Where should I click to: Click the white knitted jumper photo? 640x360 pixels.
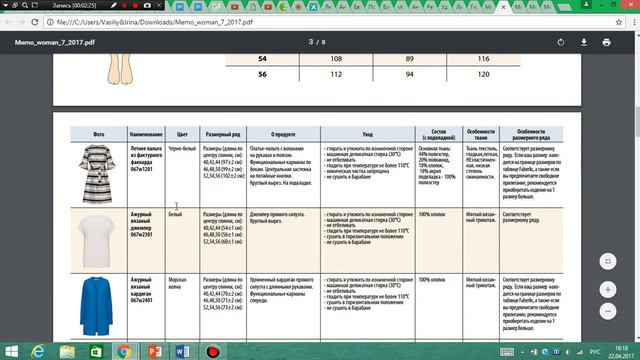coord(97,241)
